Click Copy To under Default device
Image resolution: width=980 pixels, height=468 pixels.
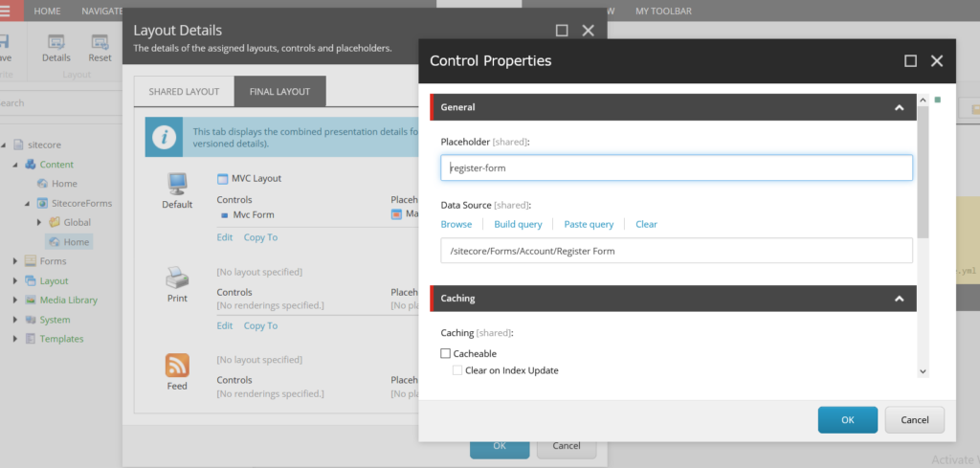pyautogui.click(x=260, y=237)
